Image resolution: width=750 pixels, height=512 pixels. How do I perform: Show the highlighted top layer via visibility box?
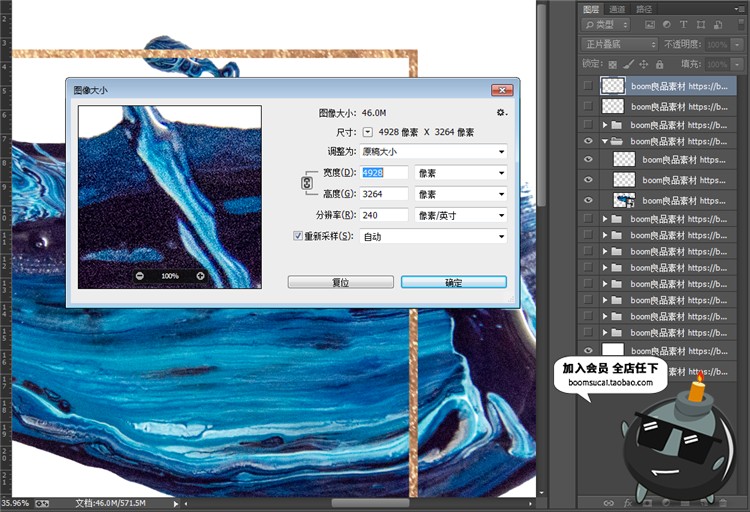(x=588, y=86)
